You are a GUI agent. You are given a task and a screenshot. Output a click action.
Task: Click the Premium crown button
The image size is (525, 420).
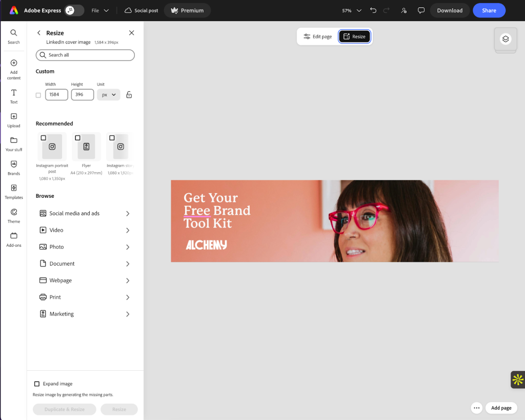(x=187, y=10)
